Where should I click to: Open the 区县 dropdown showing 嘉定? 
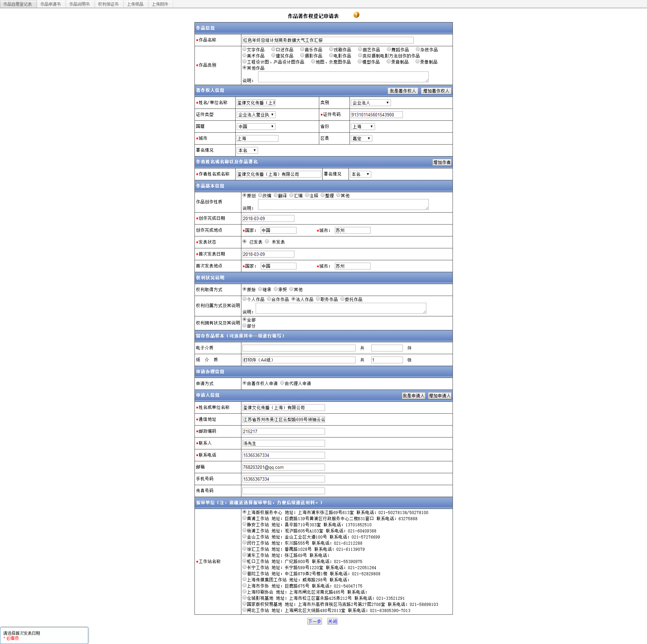361,138
